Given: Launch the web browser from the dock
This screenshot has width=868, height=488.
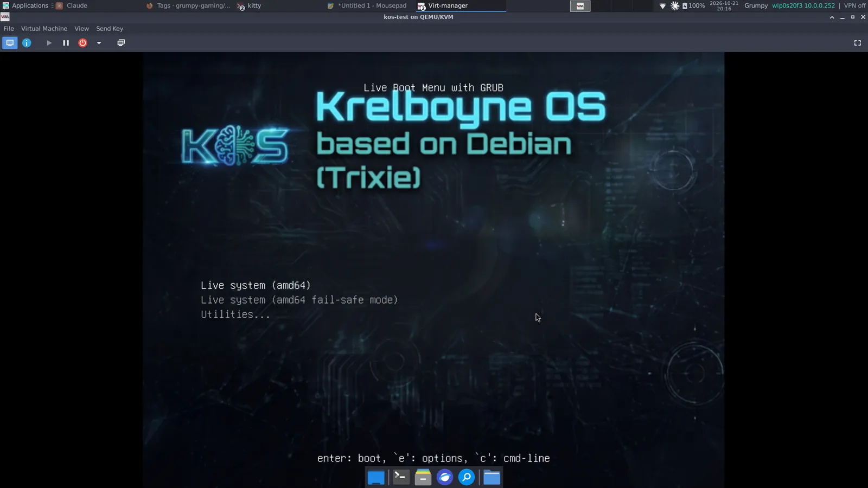Looking at the screenshot, I should coord(445,477).
